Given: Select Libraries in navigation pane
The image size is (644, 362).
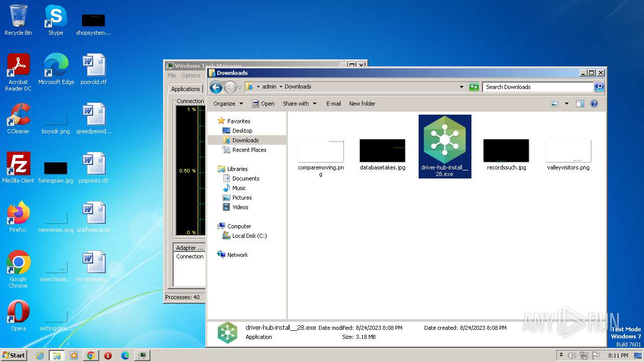Looking at the screenshot, I should [237, 169].
